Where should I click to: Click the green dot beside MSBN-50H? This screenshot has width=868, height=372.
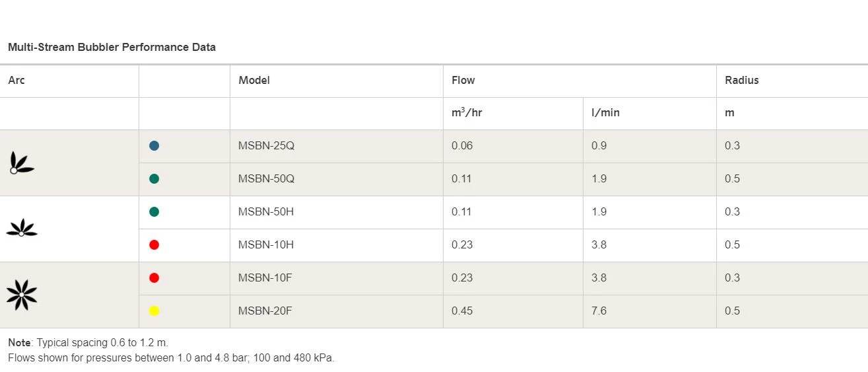point(154,212)
